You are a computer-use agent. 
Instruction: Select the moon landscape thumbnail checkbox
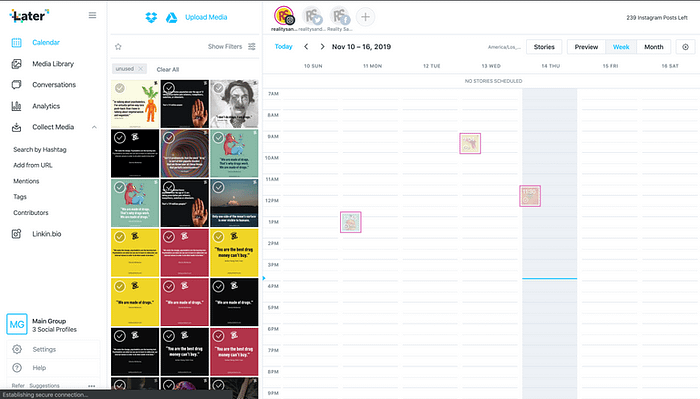click(218, 187)
